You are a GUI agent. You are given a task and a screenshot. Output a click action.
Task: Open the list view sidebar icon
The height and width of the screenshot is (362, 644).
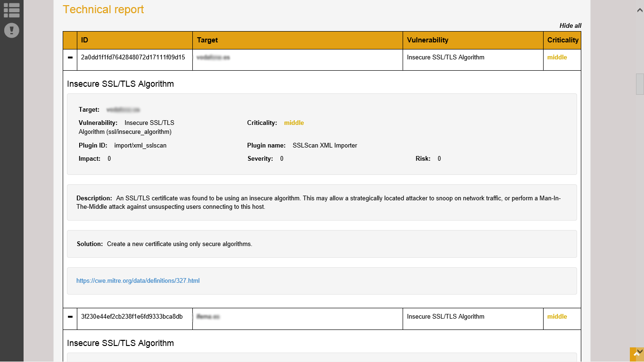coord(11,10)
